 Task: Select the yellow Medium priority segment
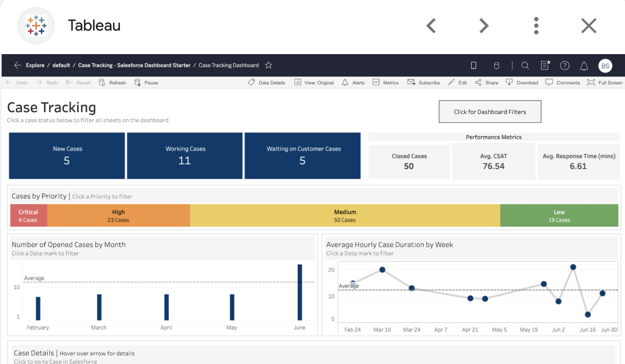[x=345, y=215]
